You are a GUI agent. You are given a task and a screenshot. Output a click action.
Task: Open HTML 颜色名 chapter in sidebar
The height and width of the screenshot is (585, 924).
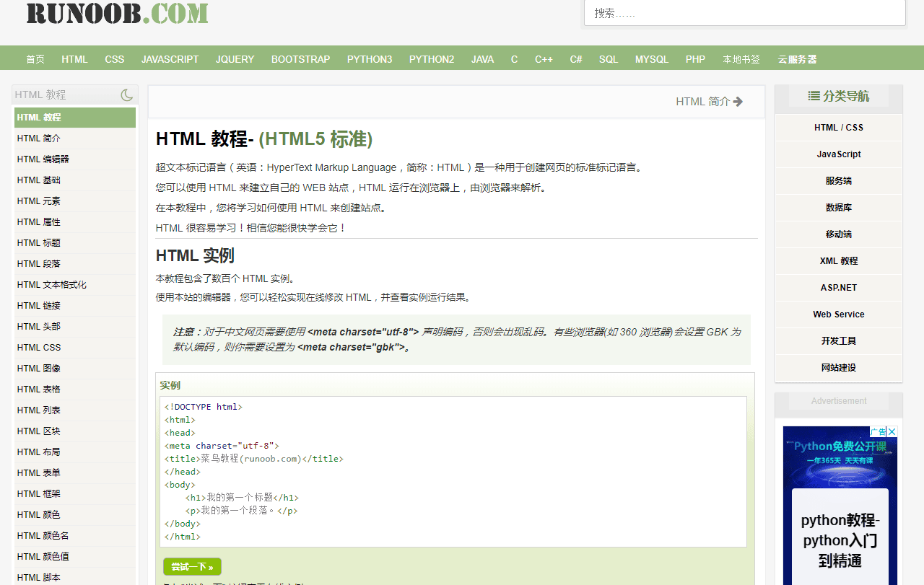[43, 535]
